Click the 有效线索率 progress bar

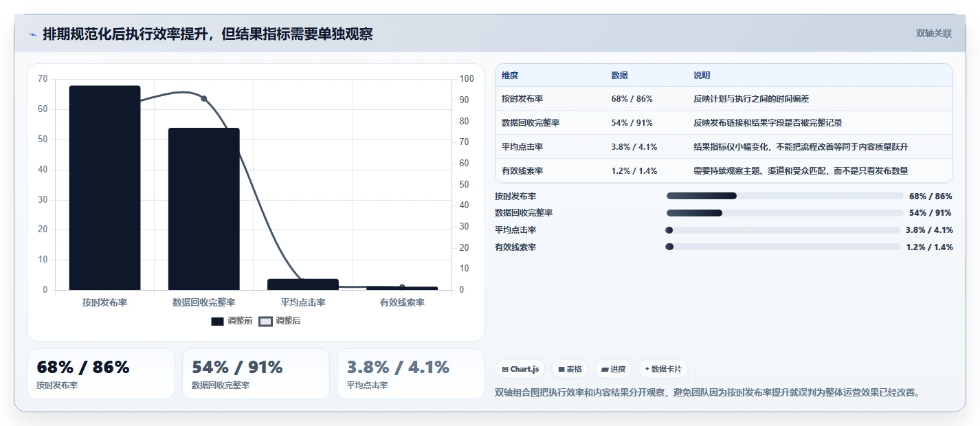(x=783, y=247)
